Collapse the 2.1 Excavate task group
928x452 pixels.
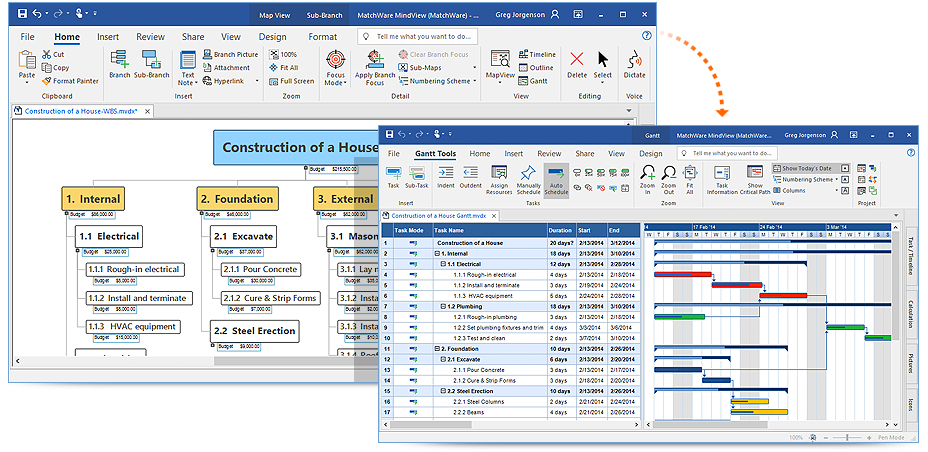443,360
